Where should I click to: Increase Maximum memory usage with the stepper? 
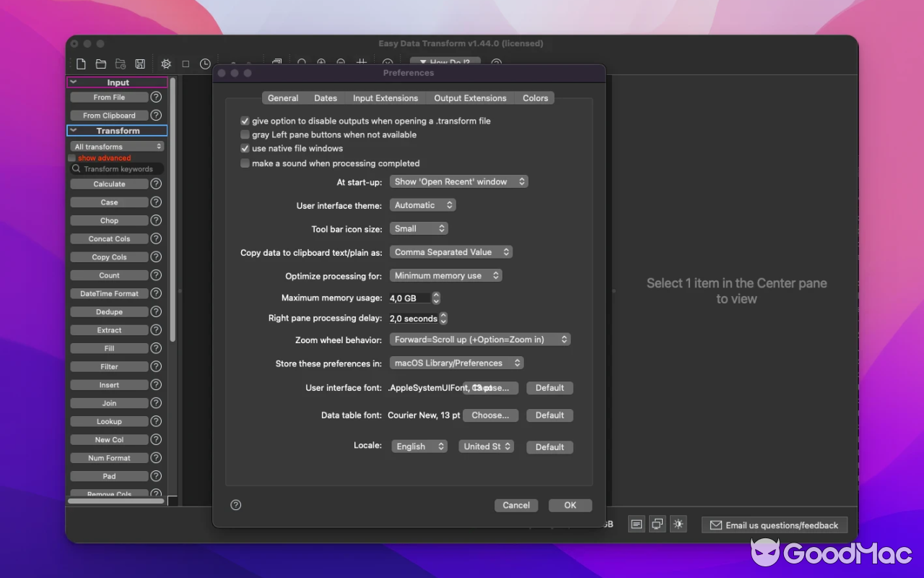tap(436, 295)
